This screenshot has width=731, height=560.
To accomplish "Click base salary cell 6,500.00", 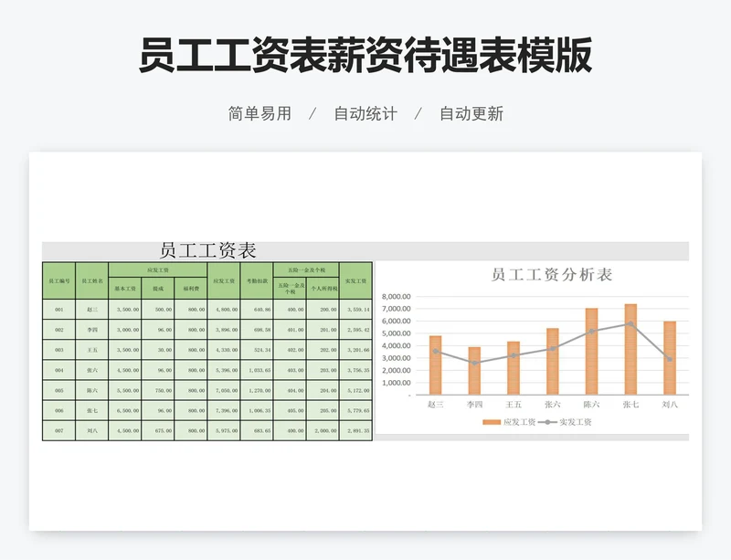I will click(125, 410).
